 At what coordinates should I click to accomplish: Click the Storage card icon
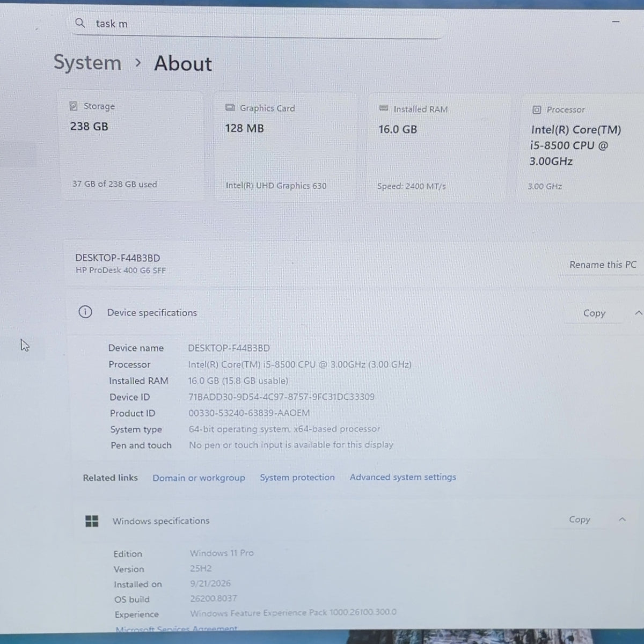coord(74,106)
